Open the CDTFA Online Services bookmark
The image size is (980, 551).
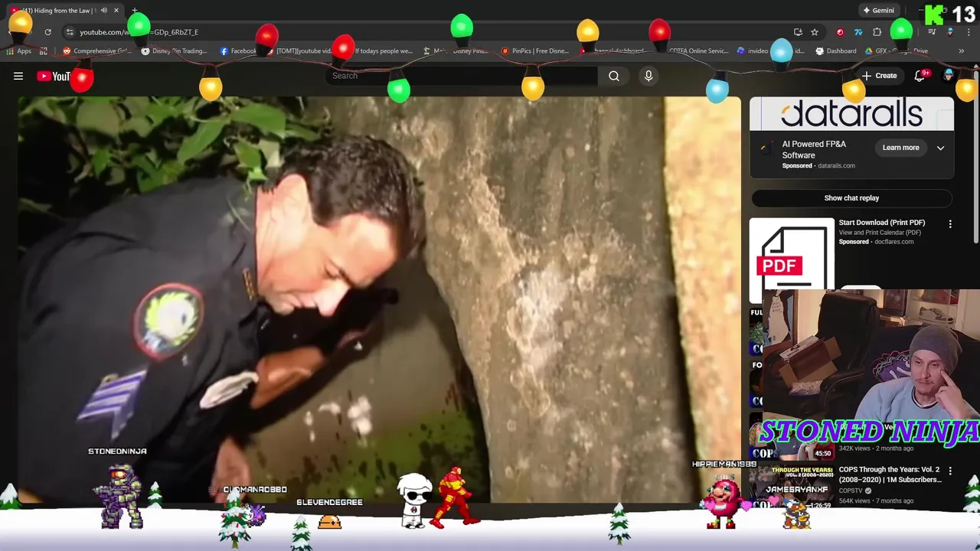tap(698, 51)
